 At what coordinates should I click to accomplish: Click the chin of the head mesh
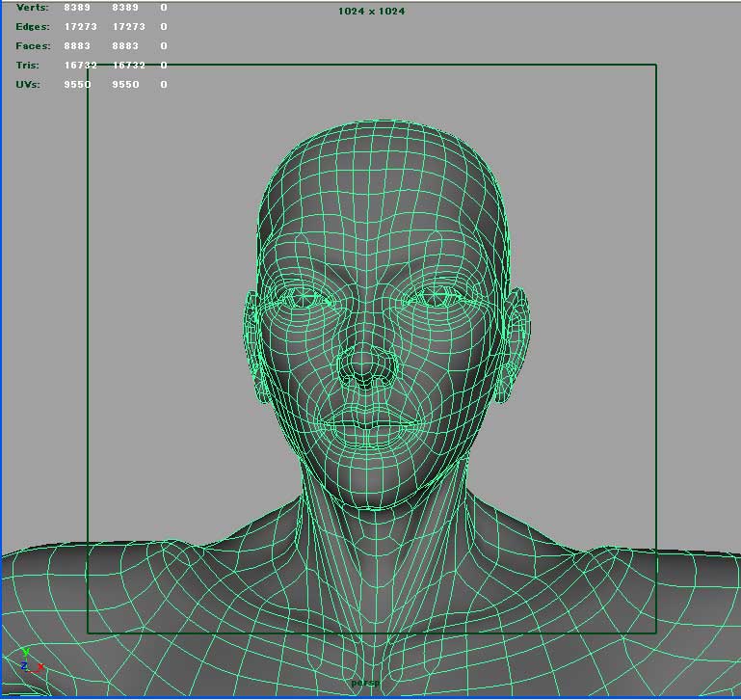coord(369,479)
